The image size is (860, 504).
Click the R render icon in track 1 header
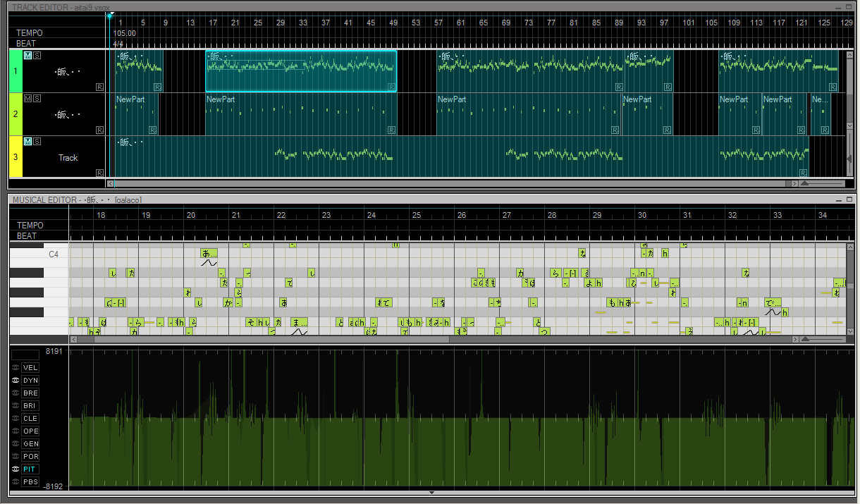coord(99,87)
